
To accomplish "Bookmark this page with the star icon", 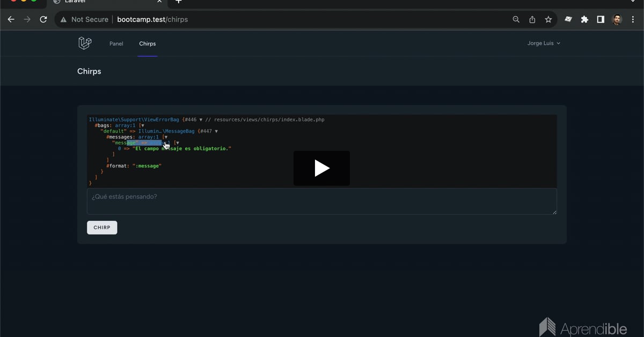I will (548, 19).
